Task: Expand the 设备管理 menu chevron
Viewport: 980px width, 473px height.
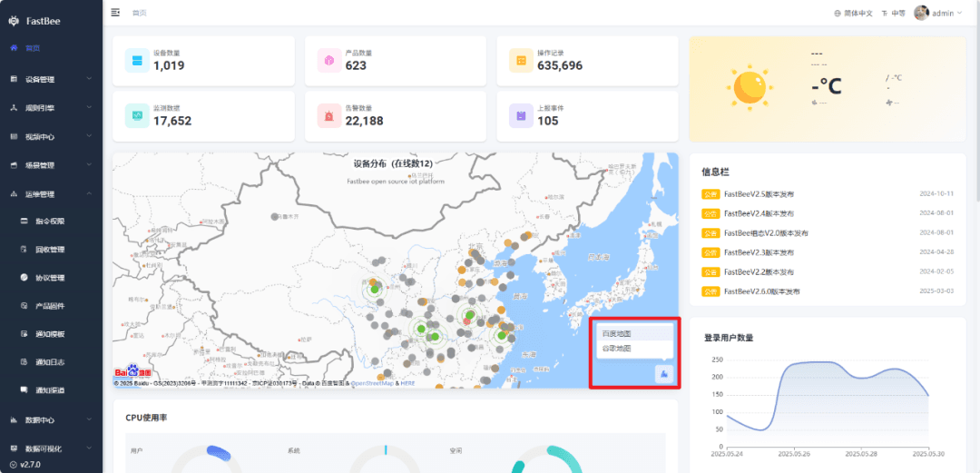Action: [x=89, y=79]
